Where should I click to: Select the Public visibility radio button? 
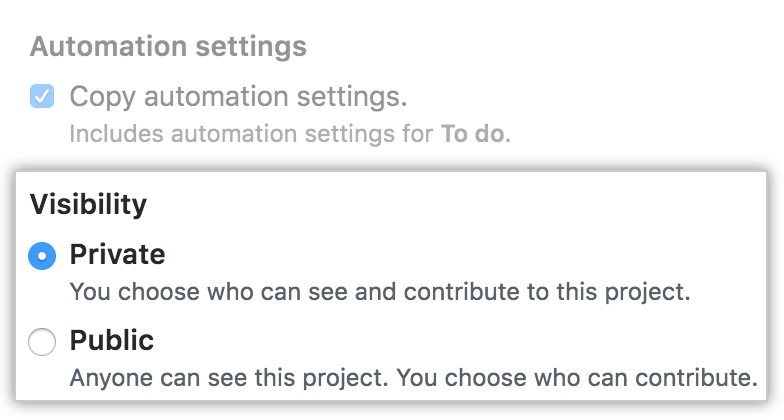coord(42,343)
